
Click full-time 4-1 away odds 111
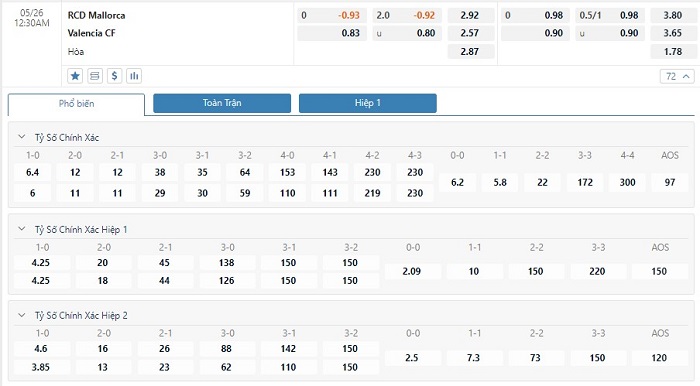coord(330,193)
